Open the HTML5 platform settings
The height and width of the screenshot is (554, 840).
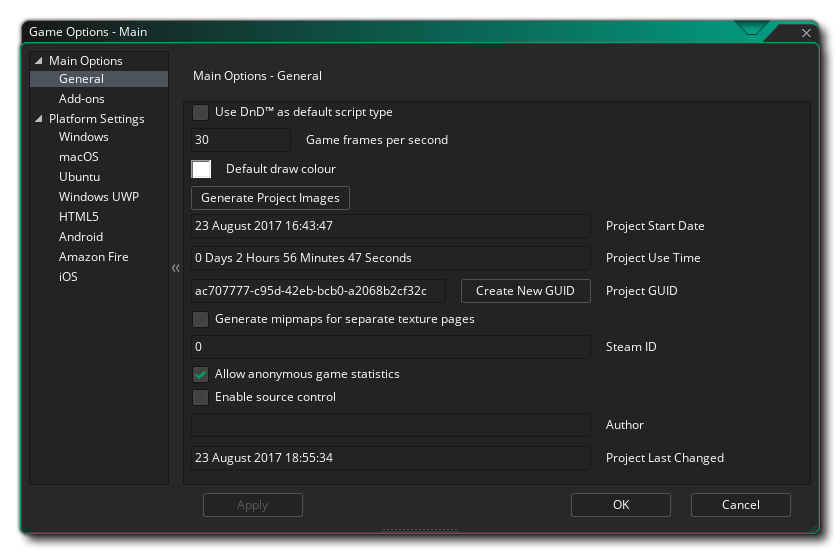pos(79,217)
